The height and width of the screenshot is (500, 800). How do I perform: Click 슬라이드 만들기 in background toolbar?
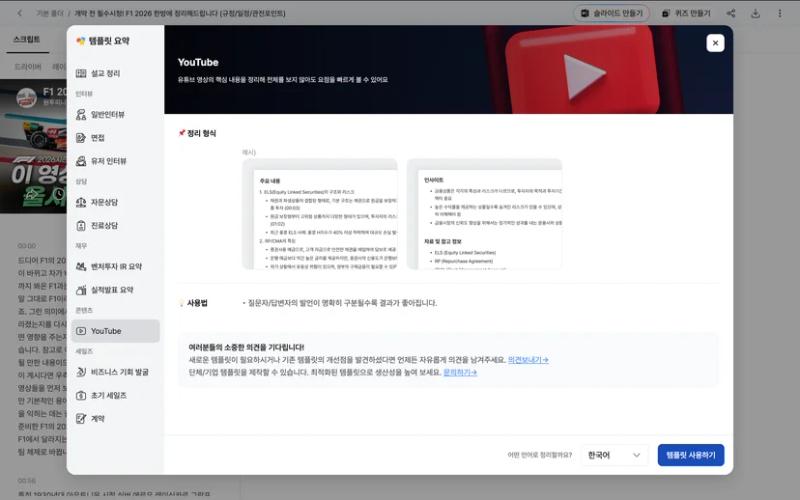click(612, 13)
